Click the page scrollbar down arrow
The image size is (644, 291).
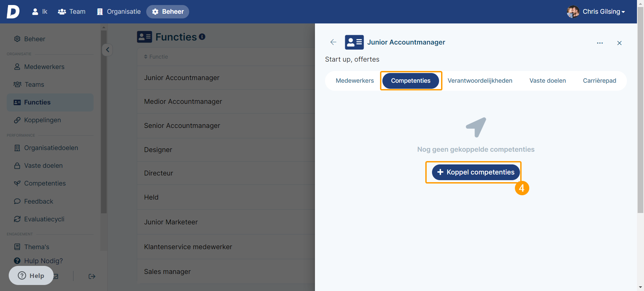(640, 287)
